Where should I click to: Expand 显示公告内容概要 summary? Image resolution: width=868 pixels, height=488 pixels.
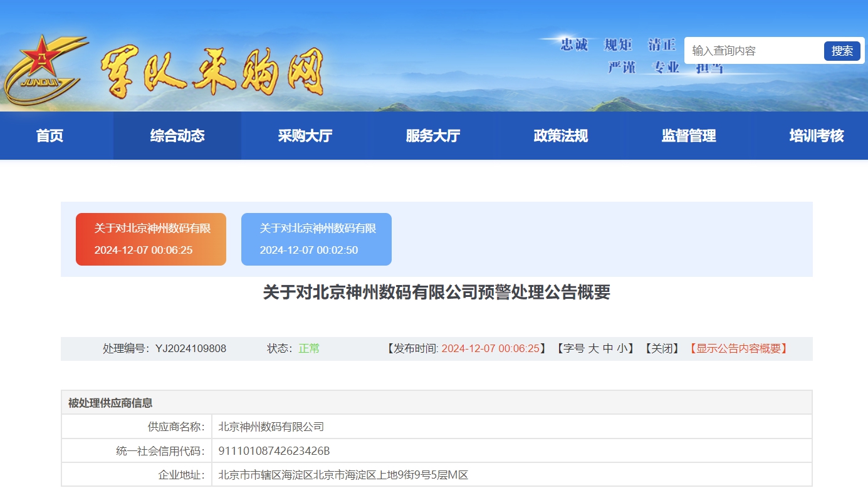(738, 349)
